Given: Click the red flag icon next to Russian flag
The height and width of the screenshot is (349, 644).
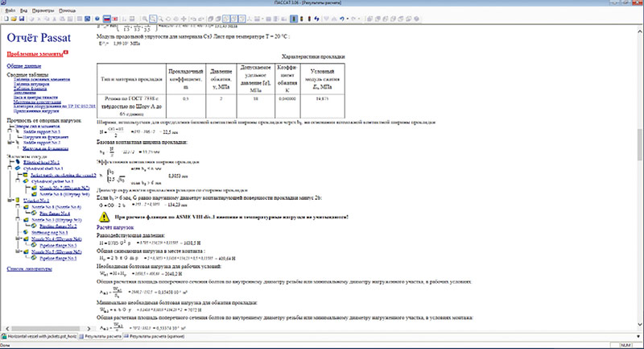Looking at the screenshot, I should click(x=115, y=19).
